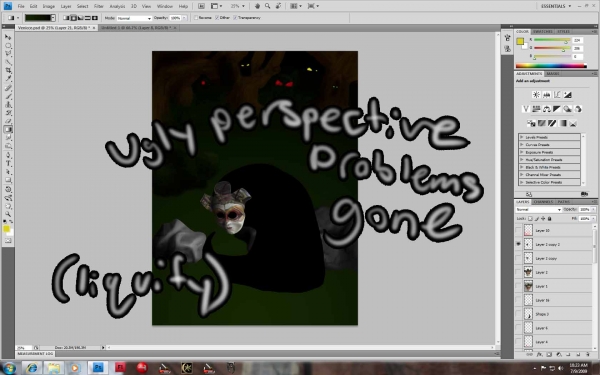Add a Color Balance adjustment
Screen dimensions: 600x375
click(546, 109)
